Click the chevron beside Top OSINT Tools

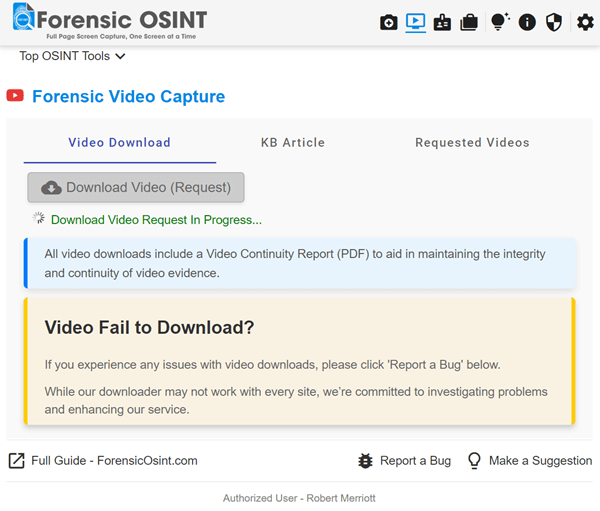(x=120, y=57)
